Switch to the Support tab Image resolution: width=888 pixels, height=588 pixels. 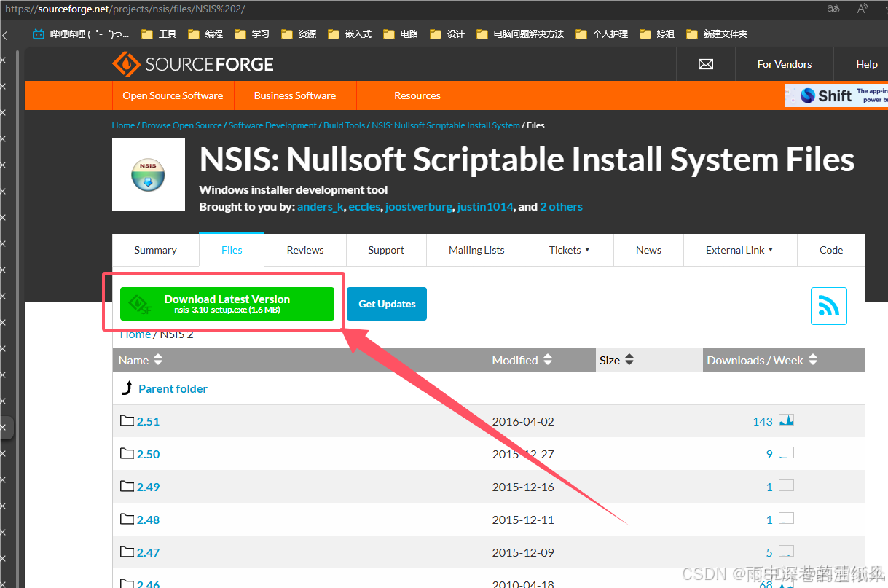click(x=386, y=250)
